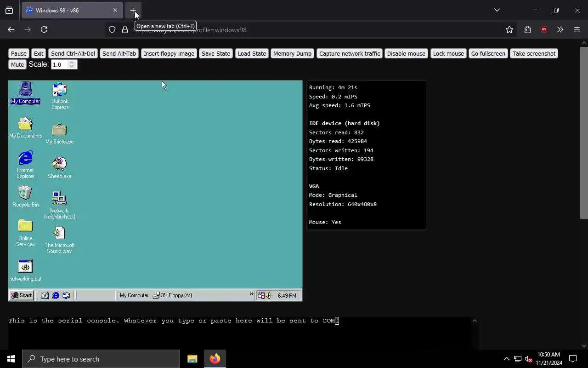Select The Microsoft Sound.wav file icon
The image size is (588, 368).
pos(60,240)
